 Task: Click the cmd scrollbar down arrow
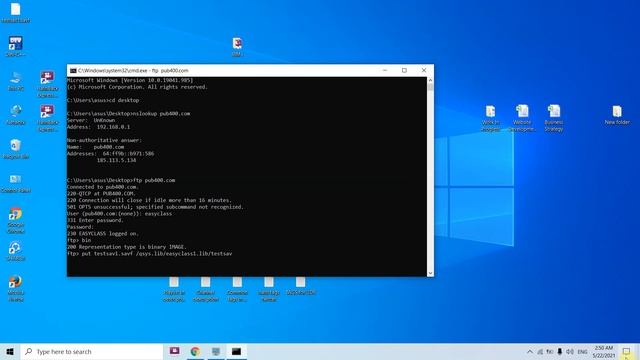[x=430, y=273]
